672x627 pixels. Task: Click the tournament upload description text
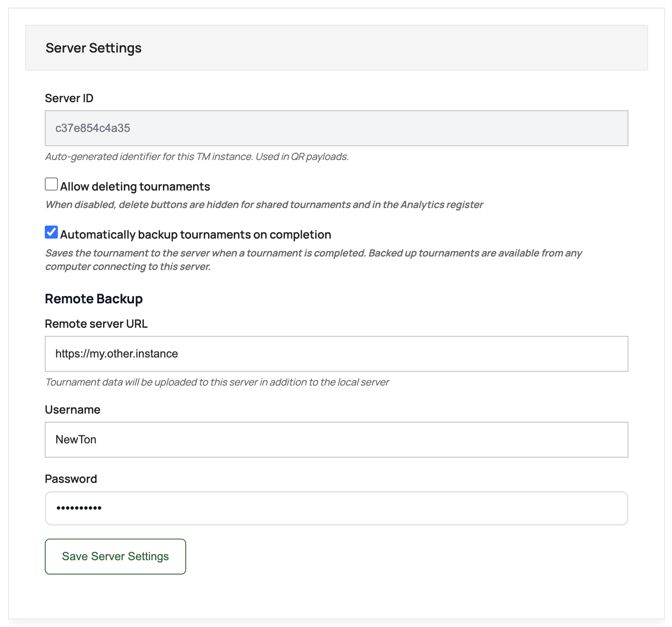tap(217, 382)
